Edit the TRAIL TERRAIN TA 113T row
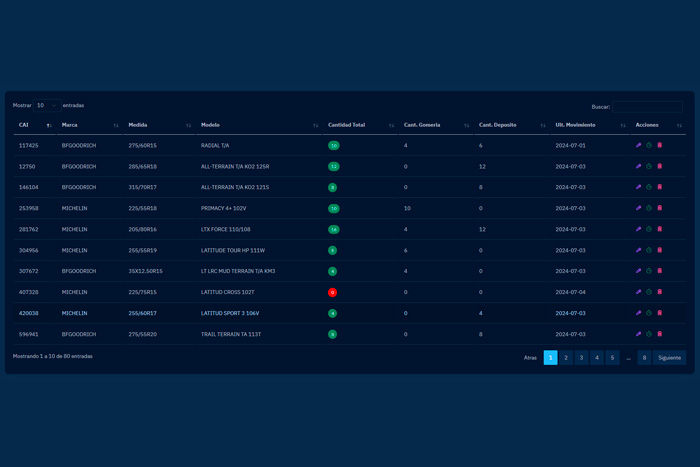Image resolution: width=700 pixels, height=467 pixels. click(x=638, y=334)
